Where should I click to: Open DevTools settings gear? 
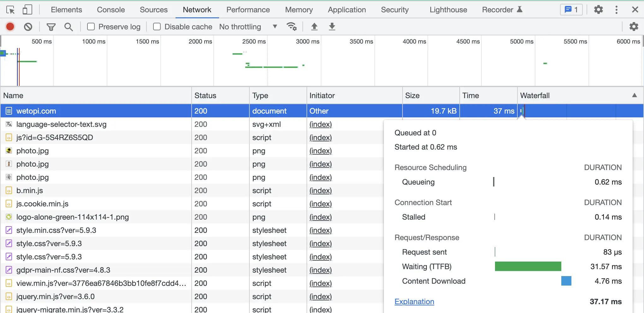click(599, 10)
